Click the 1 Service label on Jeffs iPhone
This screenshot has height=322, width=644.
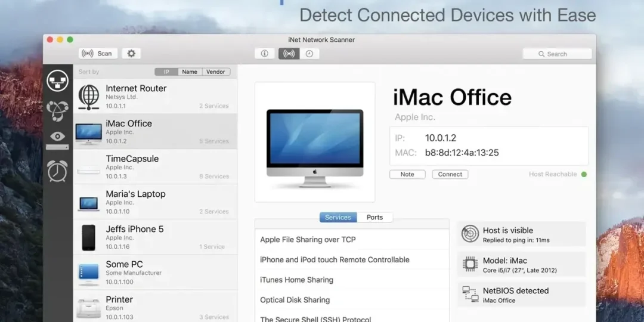point(212,247)
